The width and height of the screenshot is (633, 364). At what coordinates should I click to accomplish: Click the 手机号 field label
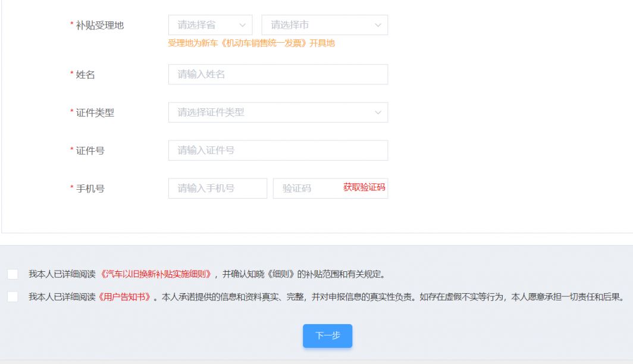90,189
